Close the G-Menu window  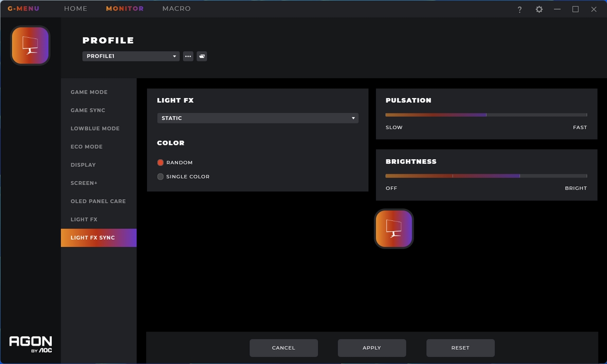[594, 9]
